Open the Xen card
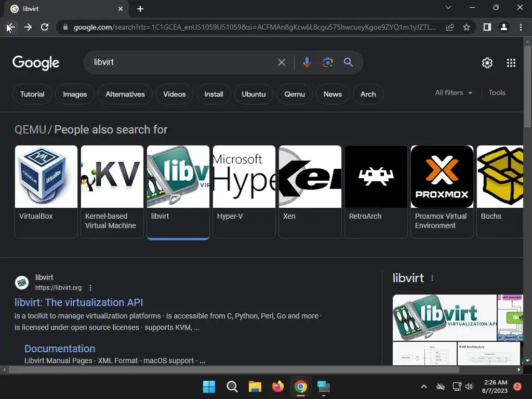 (310, 192)
